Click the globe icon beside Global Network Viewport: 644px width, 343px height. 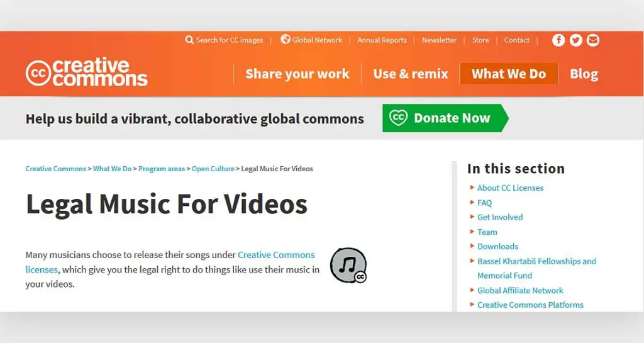[x=285, y=39]
